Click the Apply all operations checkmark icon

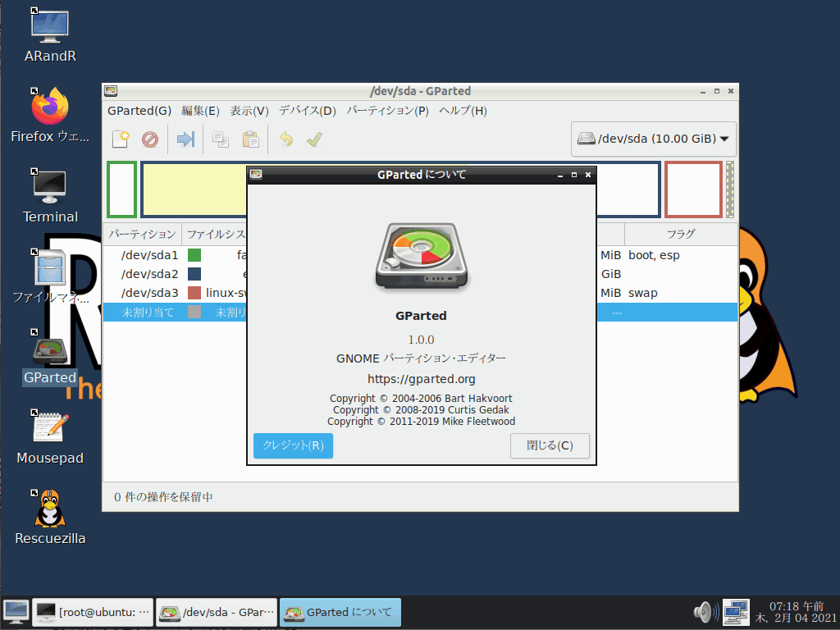pos(314,139)
